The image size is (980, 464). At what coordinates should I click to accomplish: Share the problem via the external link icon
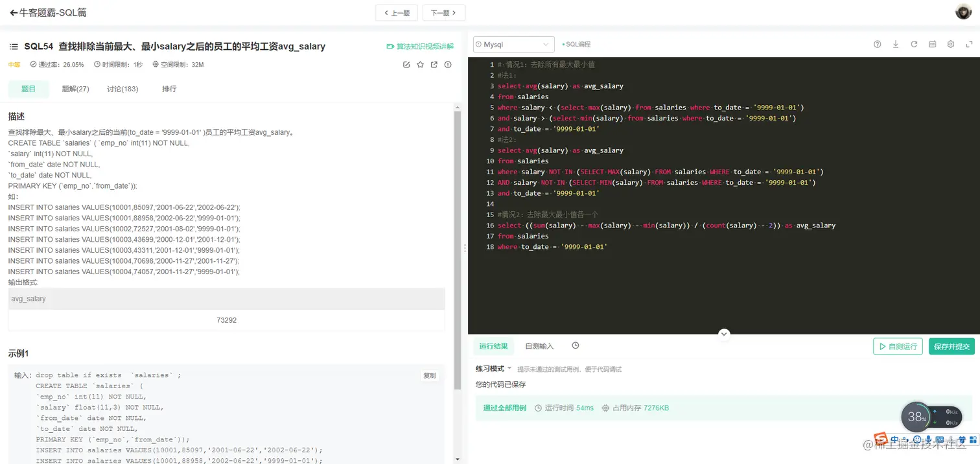434,64
